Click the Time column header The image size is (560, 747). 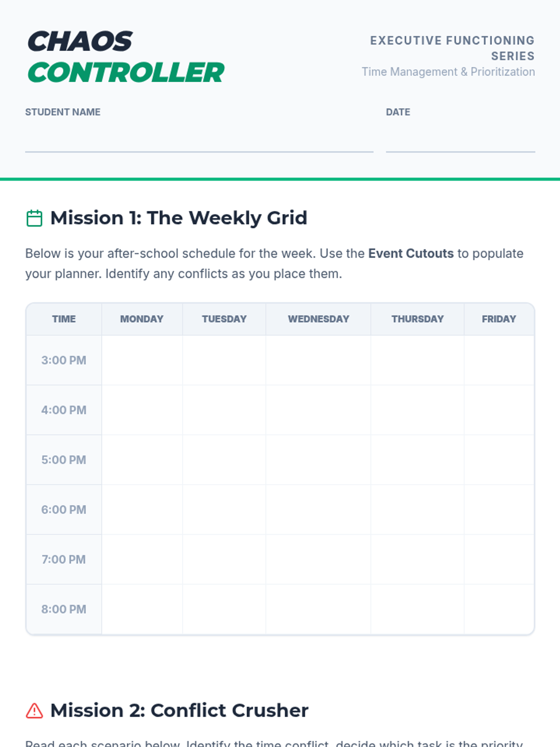(x=64, y=319)
